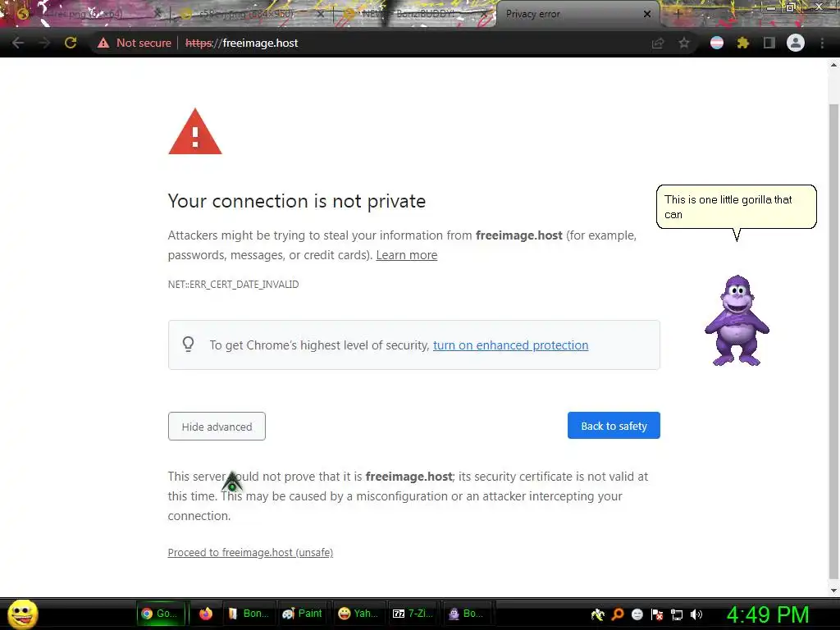Click the jester tray icon
The height and width of the screenshot is (630, 840).
pyautogui.click(x=598, y=614)
